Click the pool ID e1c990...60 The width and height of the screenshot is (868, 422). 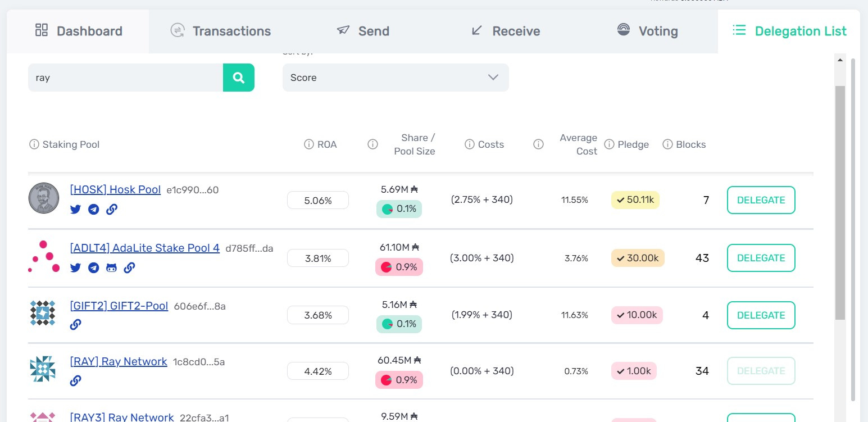pos(193,190)
